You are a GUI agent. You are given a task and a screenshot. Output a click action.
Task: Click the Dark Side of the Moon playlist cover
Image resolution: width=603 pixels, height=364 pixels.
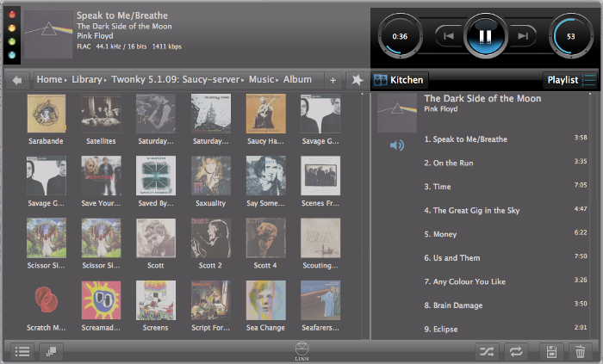coord(397,113)
